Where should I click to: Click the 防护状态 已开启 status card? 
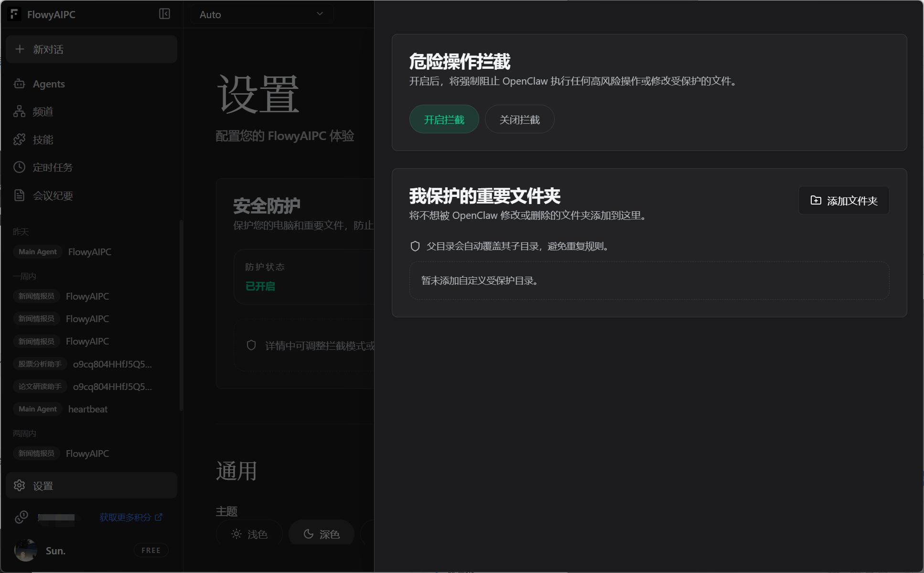pos(304,276)
